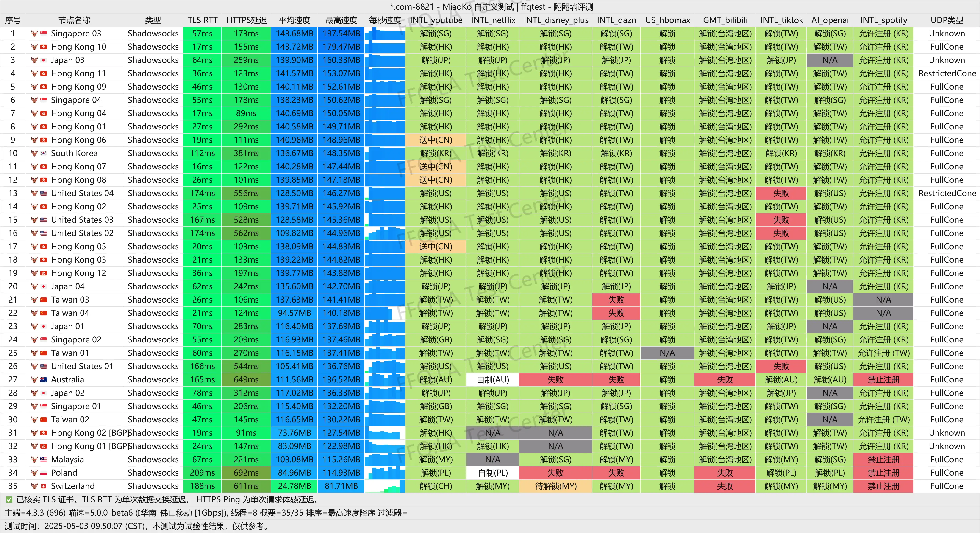Click the N/A hbomax cell in the Taiwan 01 row
This screenshot has height=533, width=980.
[667, 353]
